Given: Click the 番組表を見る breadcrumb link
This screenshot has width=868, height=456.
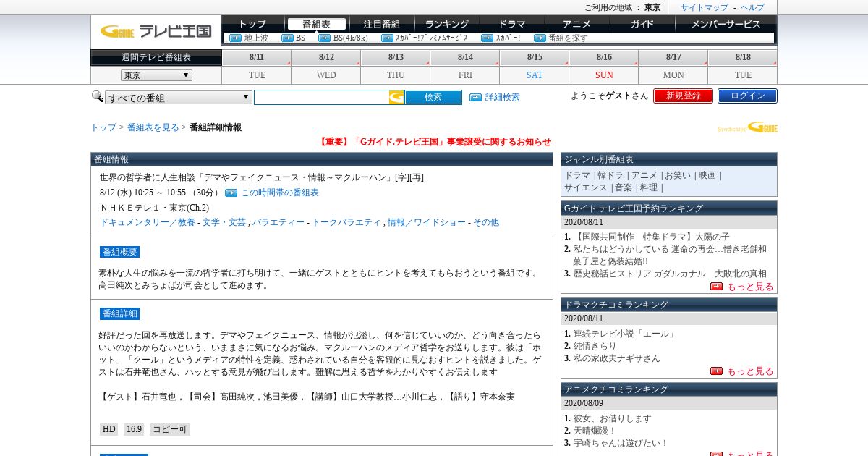Looking at the screenshot, I should pyautogui.click(x=153, y=127).
